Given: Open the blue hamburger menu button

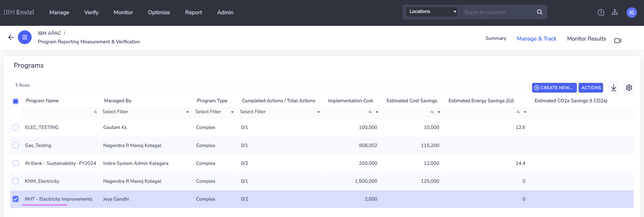Looking at the screenshot, I should (x=25, y=37).
